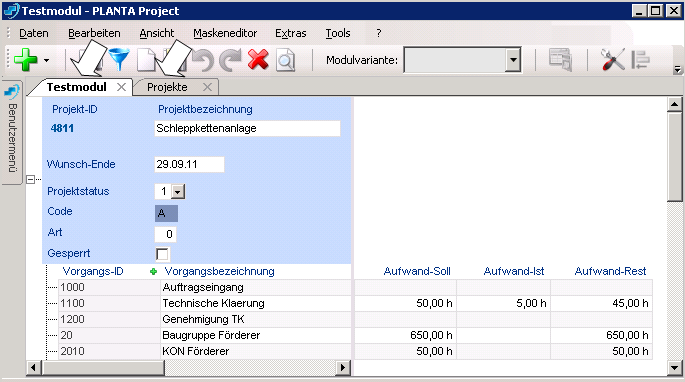Switch to the Testmodul tab
The width and height of the screenshot is (685, 382).
pyautogui.click(x=76, y=87)
